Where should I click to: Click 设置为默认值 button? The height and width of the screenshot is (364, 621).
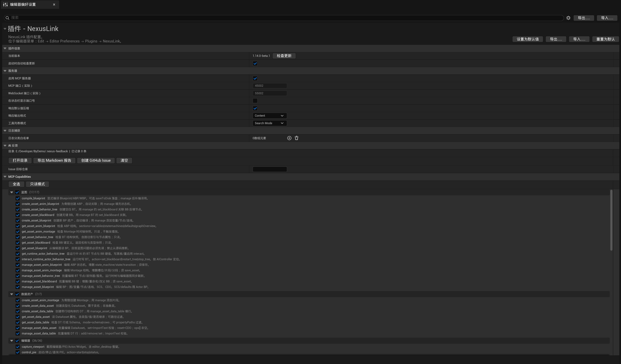528,39
